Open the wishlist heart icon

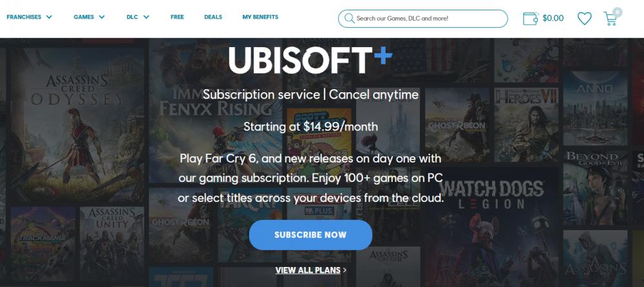click(584, 18)
